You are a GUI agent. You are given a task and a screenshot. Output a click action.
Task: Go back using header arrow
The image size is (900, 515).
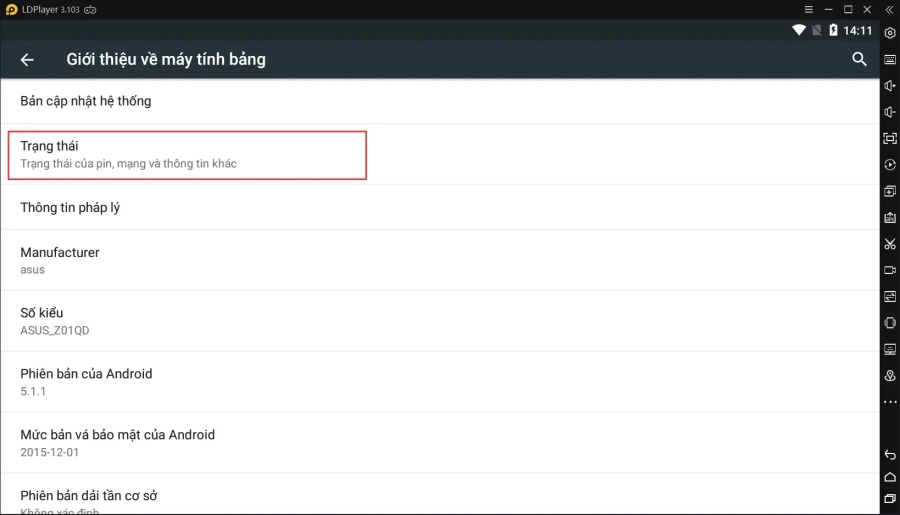[x=27, y=60]
